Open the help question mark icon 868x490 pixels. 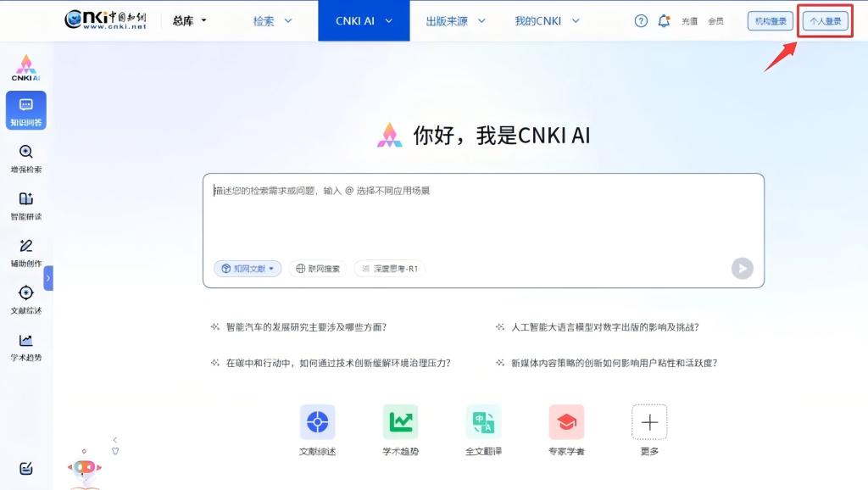[641, 21]
